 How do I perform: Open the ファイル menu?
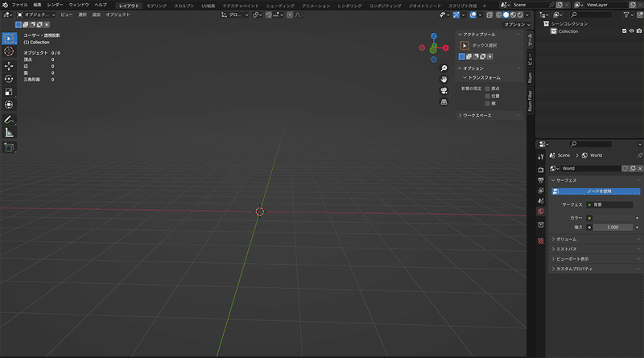[x=19, y=5]
